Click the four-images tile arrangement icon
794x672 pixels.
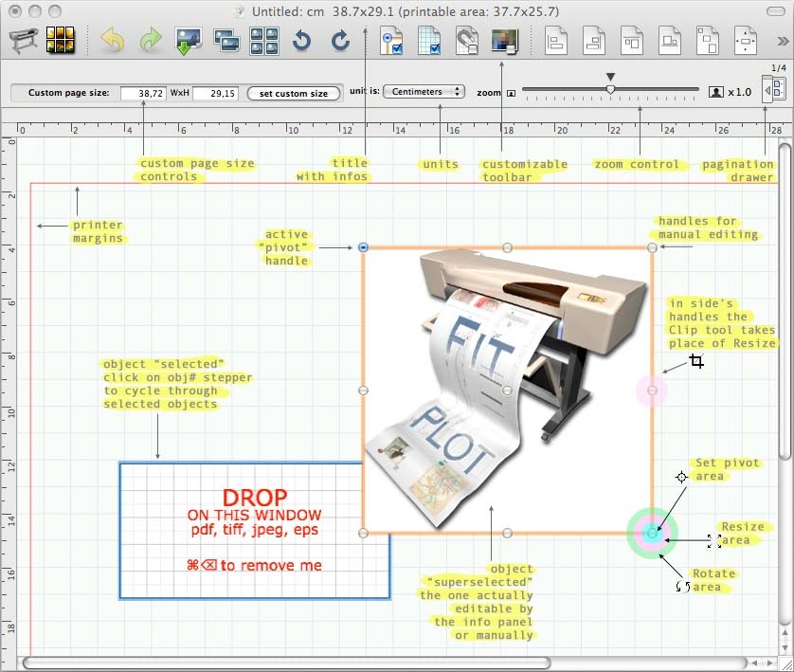point(263,41)
